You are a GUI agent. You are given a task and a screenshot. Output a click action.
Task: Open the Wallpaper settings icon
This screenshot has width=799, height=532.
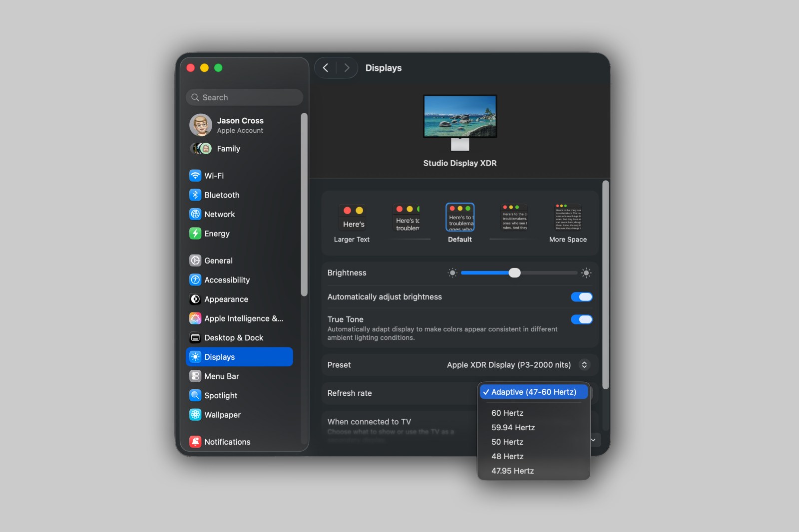[195, 415]
